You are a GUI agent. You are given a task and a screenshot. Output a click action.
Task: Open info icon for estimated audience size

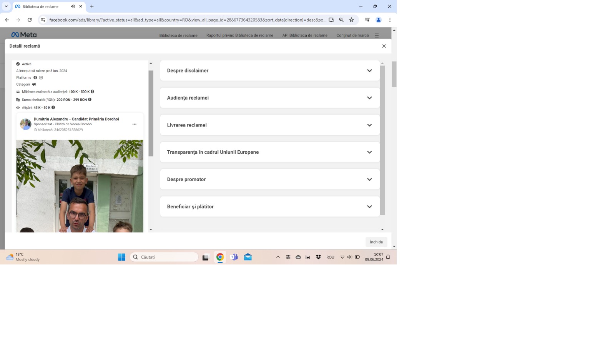point(92,92)
